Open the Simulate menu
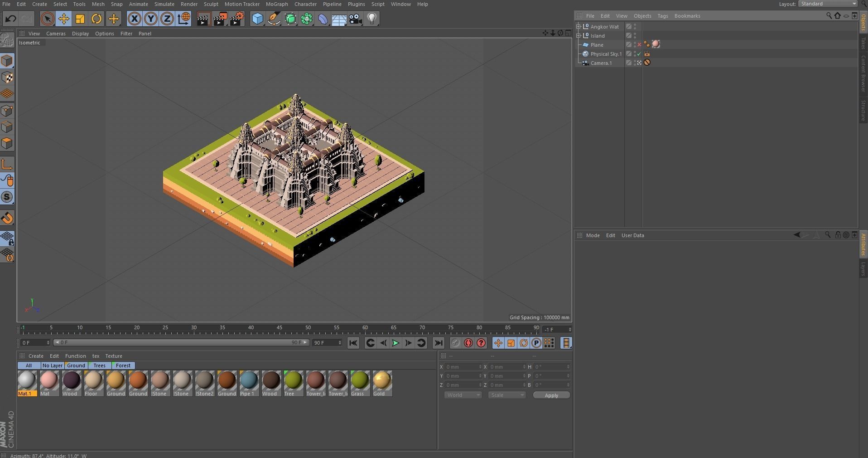This screenshot has width=868, height=458. point(164,4)
